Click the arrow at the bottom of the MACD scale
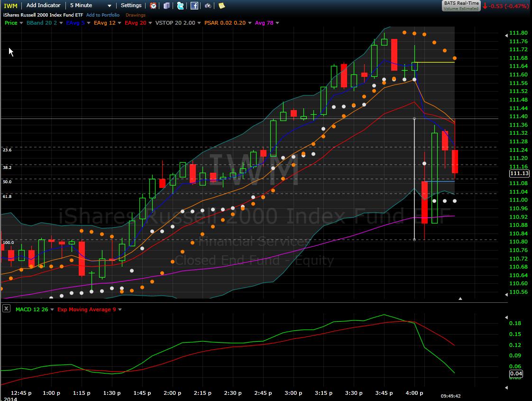The height and width of the screenshot is (401, 532). click(x=506, y=387)
